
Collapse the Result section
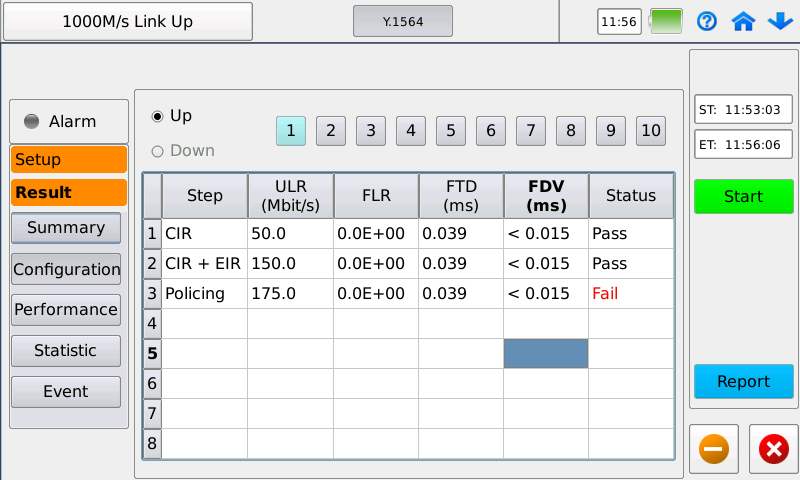pyautogui.click(x=68, y=192)
